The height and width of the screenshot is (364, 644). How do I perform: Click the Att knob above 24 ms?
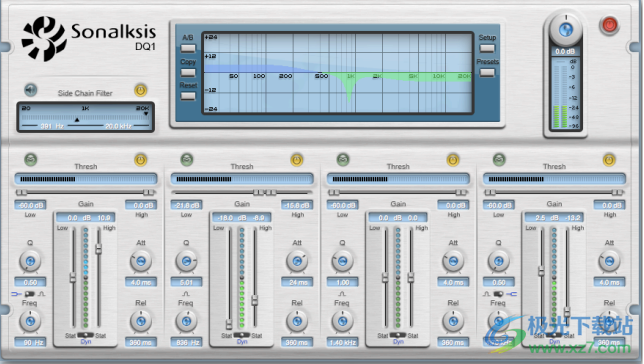[x=297, y=261]
